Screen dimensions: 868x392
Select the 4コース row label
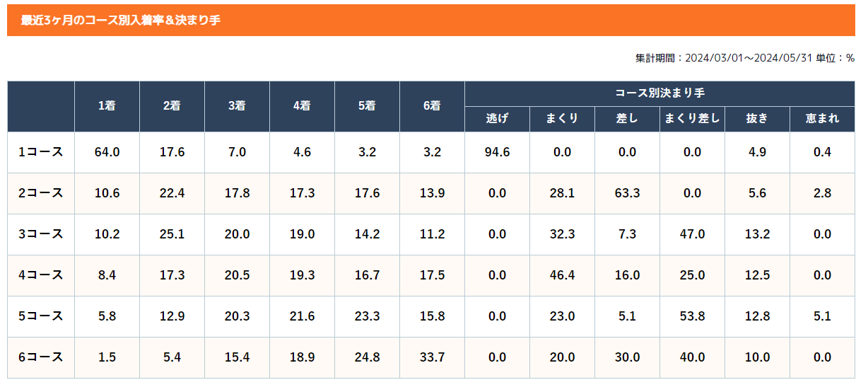[x=41, y=275]
